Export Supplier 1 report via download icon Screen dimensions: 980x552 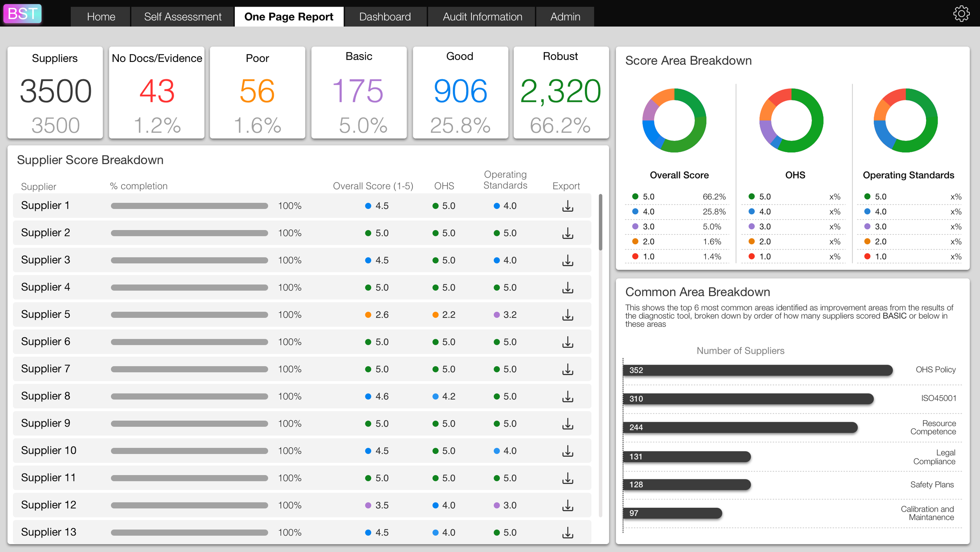pyautogui.click(x=568, y=206)
